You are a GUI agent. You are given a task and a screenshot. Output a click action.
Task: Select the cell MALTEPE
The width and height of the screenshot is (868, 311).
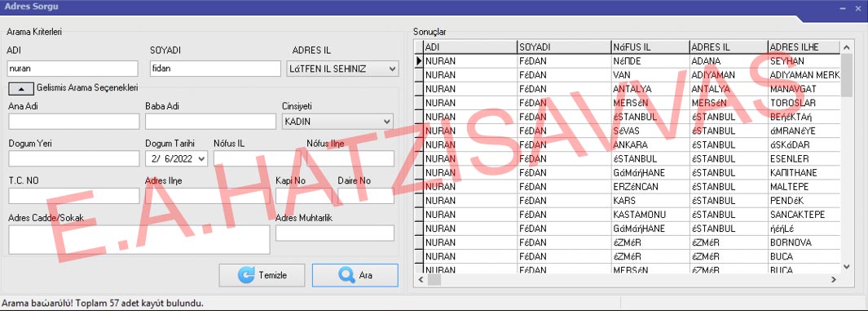(804, 186)
